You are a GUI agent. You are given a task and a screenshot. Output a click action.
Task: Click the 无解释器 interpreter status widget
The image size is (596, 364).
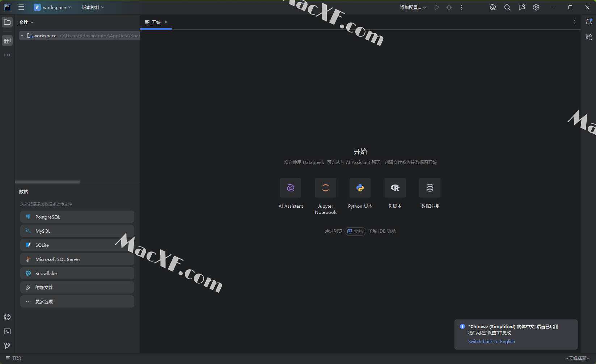(578, 358)
